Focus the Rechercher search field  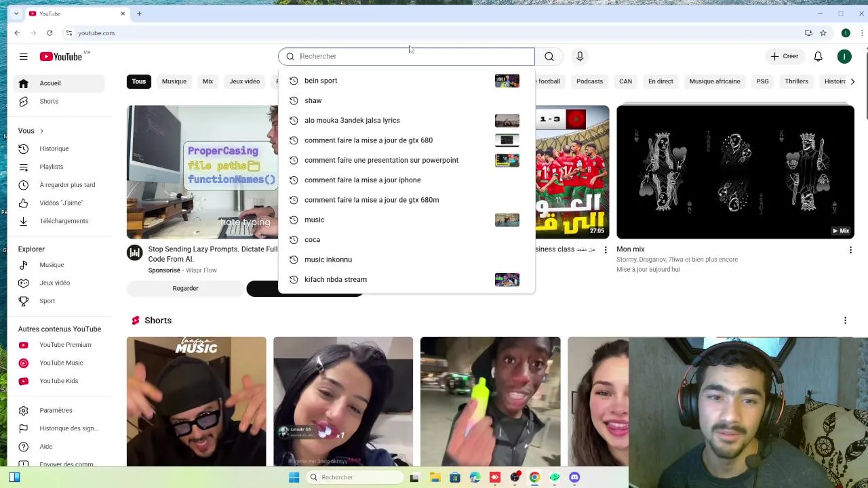[406, 56]
